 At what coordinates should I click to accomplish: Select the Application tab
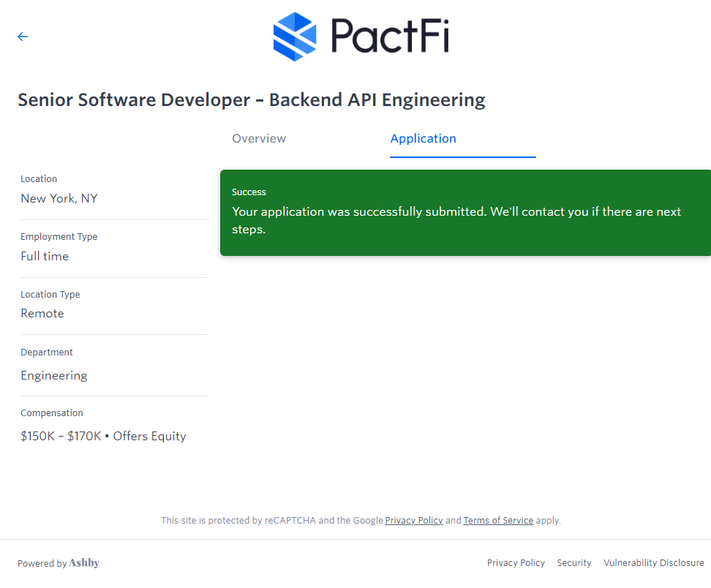(423, 138)
